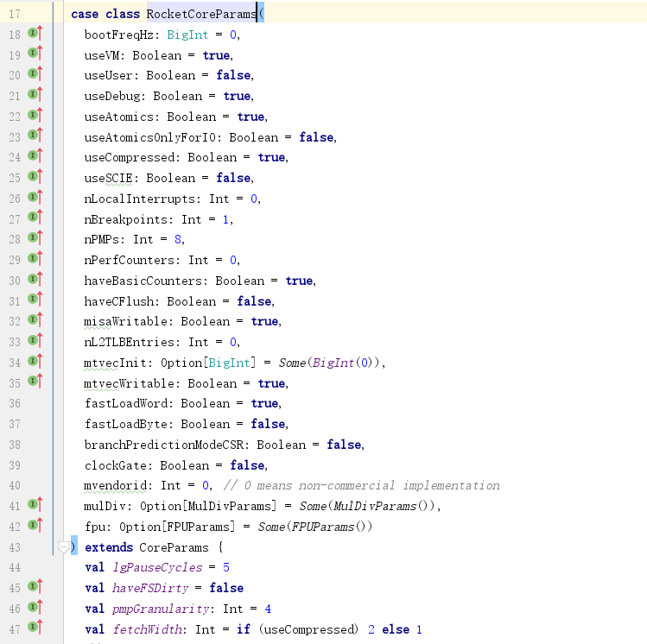Screen dimensions: 647x644
Task: Click implements-member gutter icon on line 22
Action: pyautogui.click(x=35, y=115)
